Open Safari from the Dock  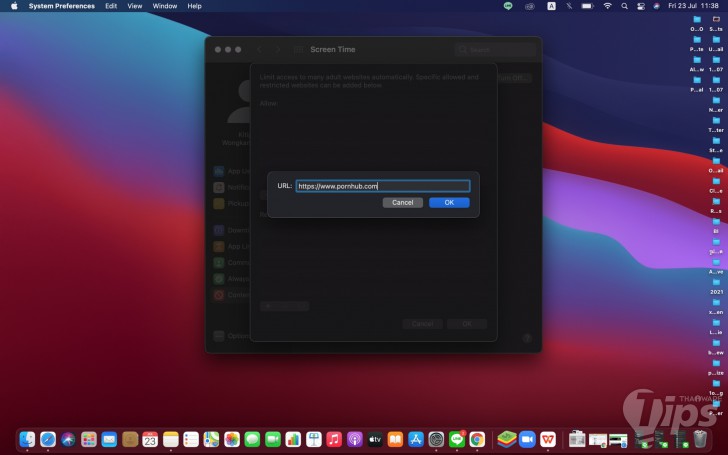tap(48, 439)
